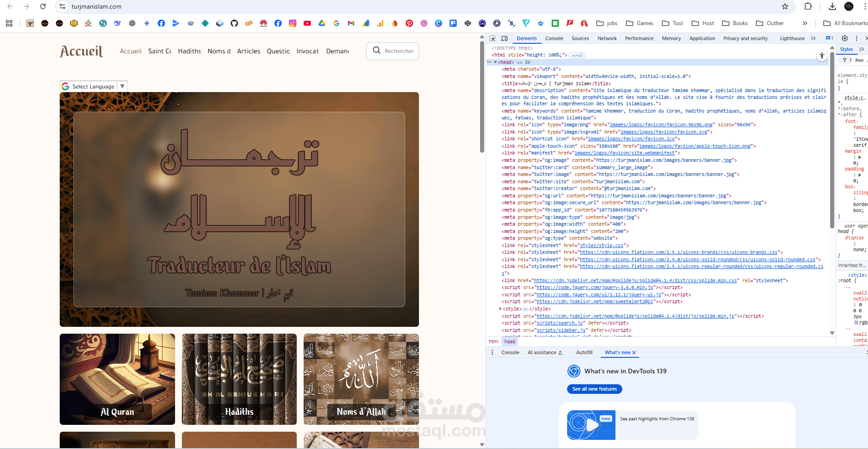The width and height of the screenshot is (868, 449).
Task: Open DevTools settings gear
Action: click(845, 38)
